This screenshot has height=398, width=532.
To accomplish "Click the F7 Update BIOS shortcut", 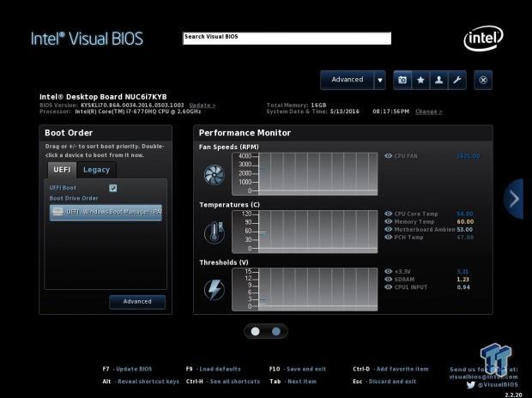I will coord(127,369).
